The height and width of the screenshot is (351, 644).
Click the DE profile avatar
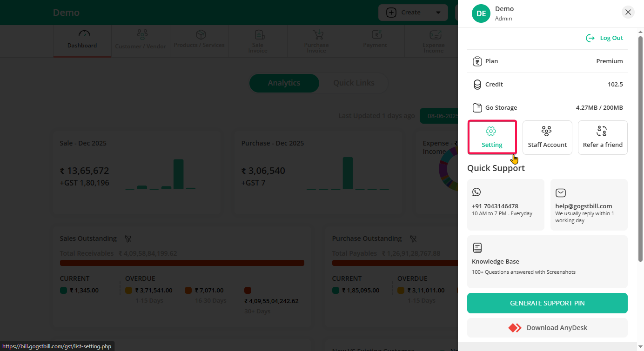(x=481, y=13)
